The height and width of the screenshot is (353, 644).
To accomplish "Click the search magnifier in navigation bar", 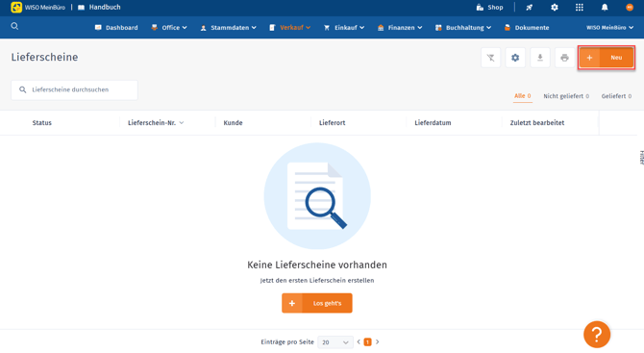I will 14,26.
